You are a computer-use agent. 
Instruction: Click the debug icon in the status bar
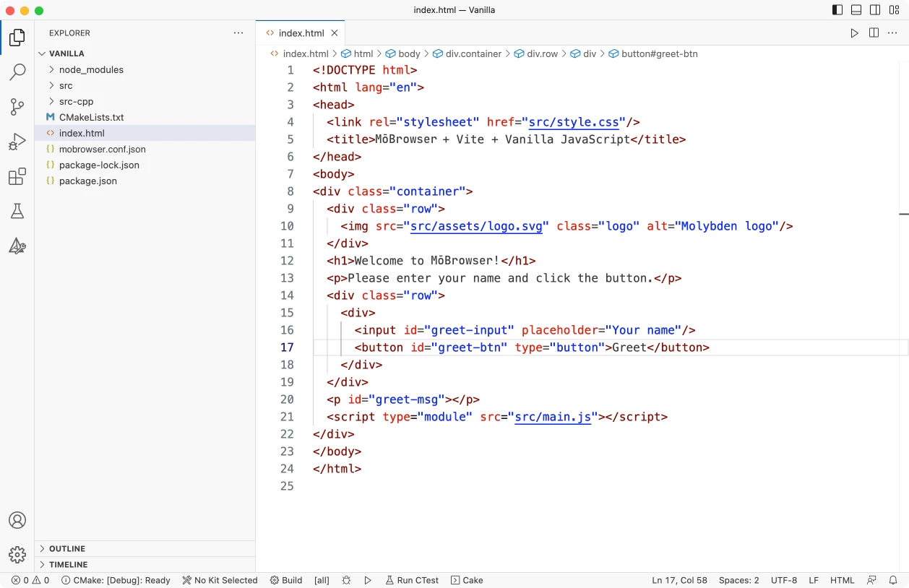[346, 580]
